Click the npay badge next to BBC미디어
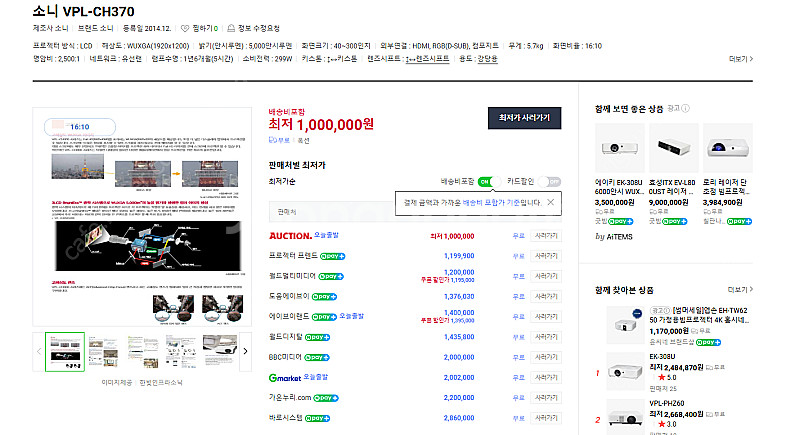 tap(317, 357)
